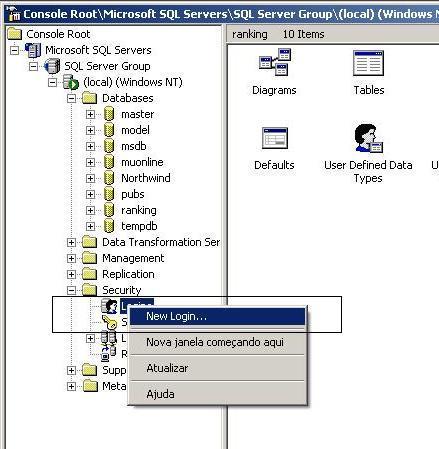The image size is (439, 449).
Task: Select the Management folder icon
Action: point(90,258)
